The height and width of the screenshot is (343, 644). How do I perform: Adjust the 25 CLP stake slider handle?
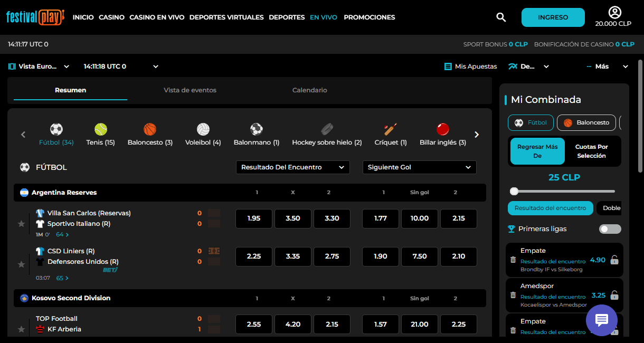(514, 191)
